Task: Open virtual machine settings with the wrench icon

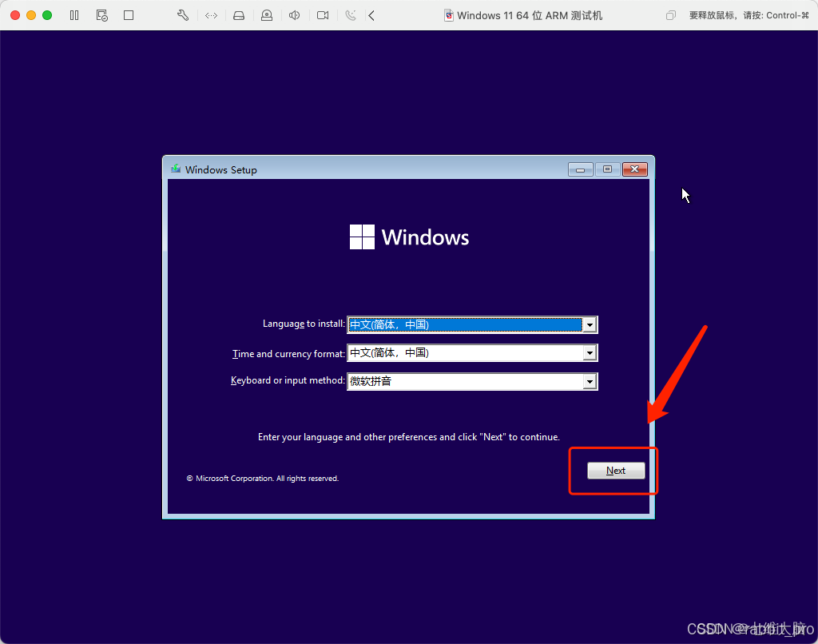Action: pos(183,15)
